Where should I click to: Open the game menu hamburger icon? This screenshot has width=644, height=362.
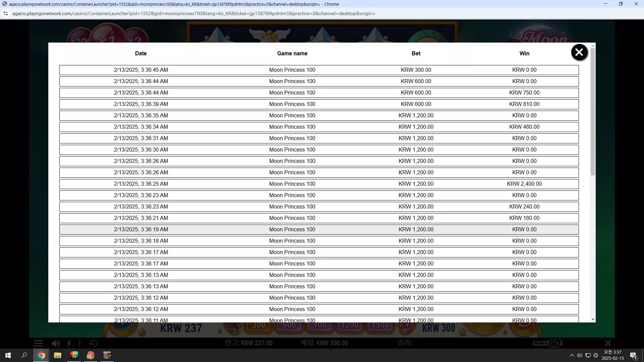[x=38, y=343]
